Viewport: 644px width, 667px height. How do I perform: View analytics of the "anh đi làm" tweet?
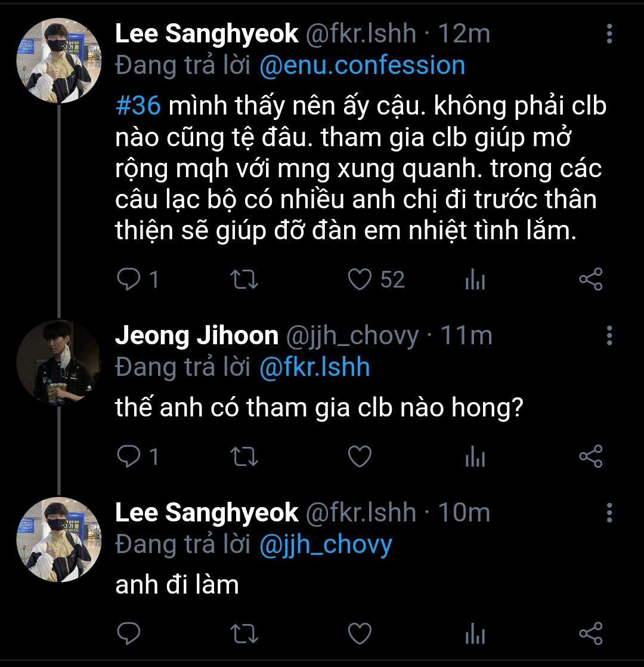click(x=475, y=633)
